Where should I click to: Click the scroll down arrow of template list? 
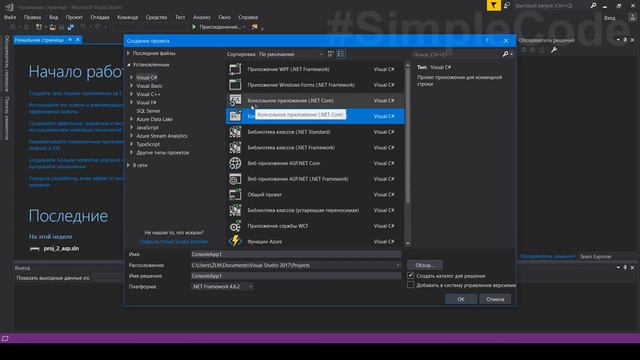(x=407, y=243)
